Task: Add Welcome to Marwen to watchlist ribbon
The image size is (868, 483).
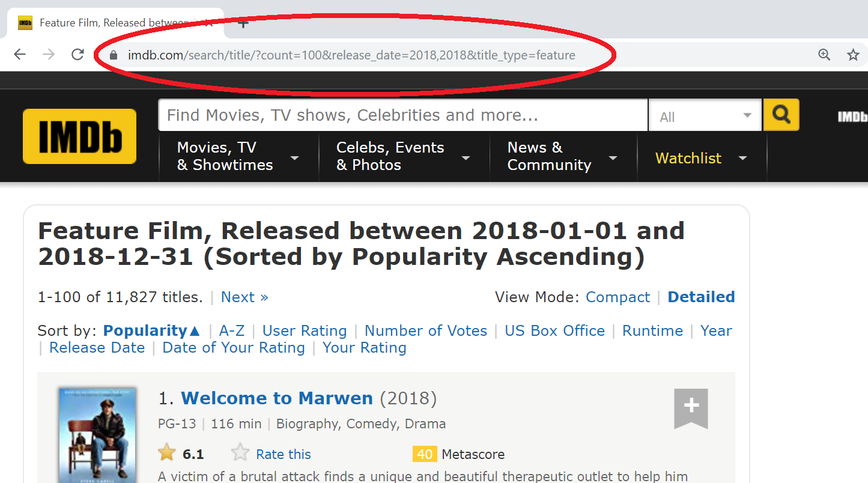Action: click(691, 409)
